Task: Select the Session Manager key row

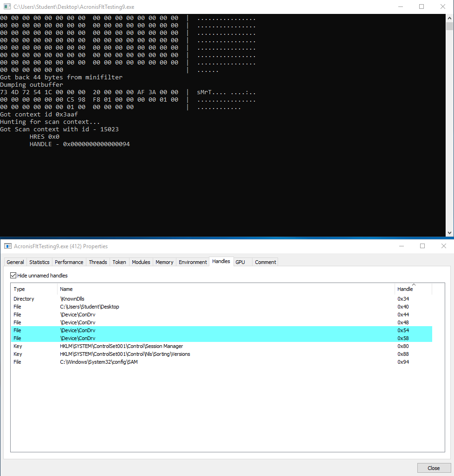Action: click(x=222, y=346)
